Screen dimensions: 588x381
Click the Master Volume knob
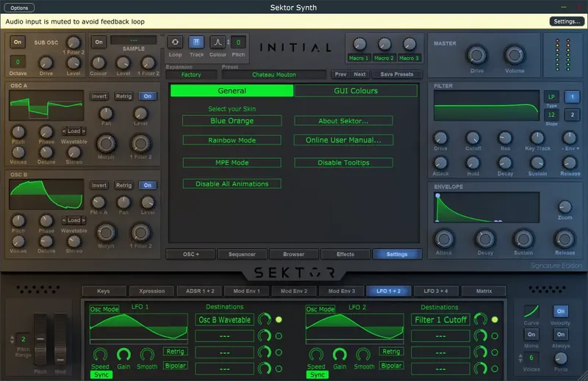pos(514,56)
